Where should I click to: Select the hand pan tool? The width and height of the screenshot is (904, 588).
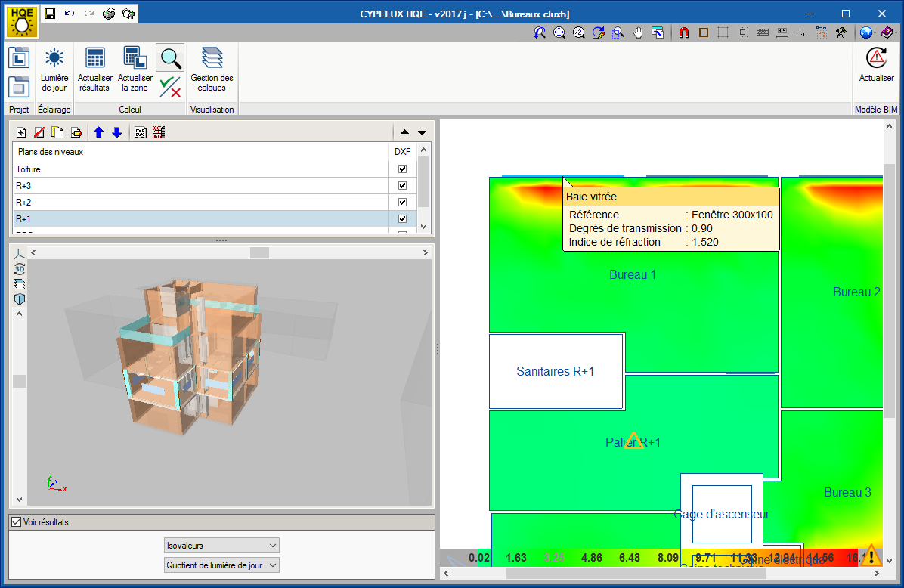click(638, 32)
